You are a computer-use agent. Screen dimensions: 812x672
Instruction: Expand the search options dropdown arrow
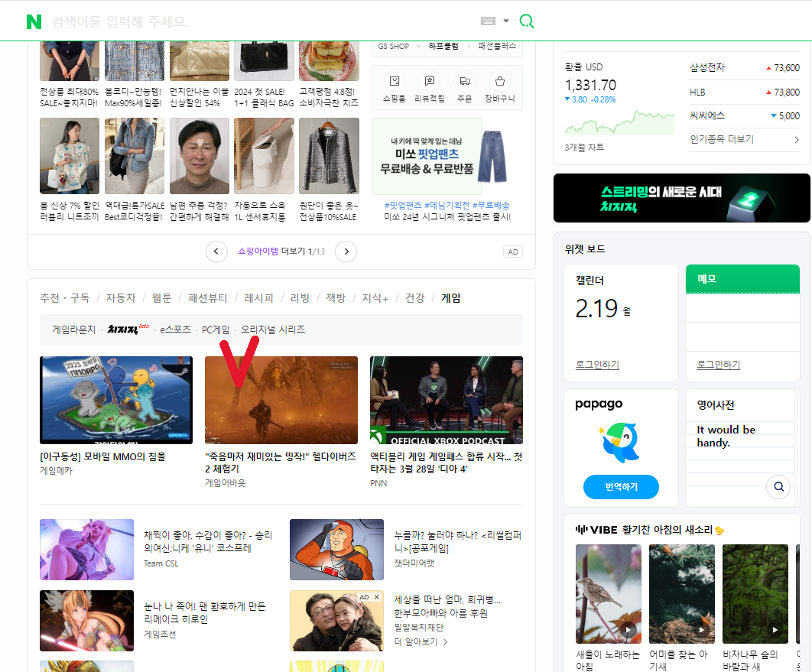[506, 21]
